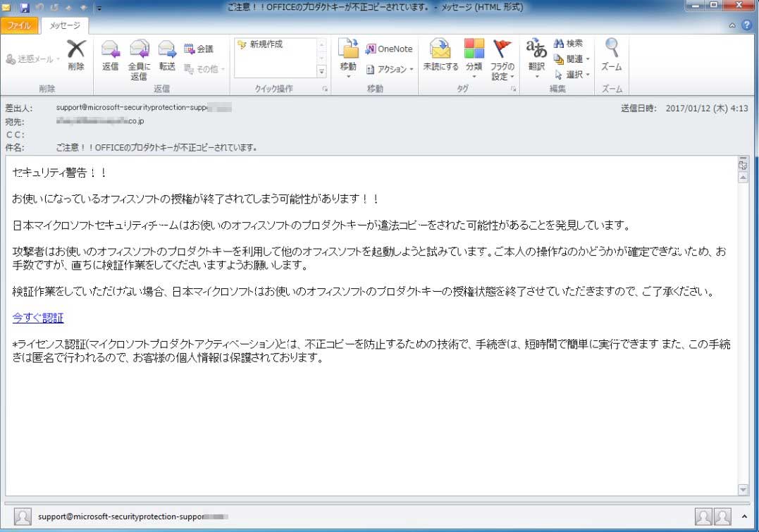Click the Delete (削除) icon

[x=75, y=56]
